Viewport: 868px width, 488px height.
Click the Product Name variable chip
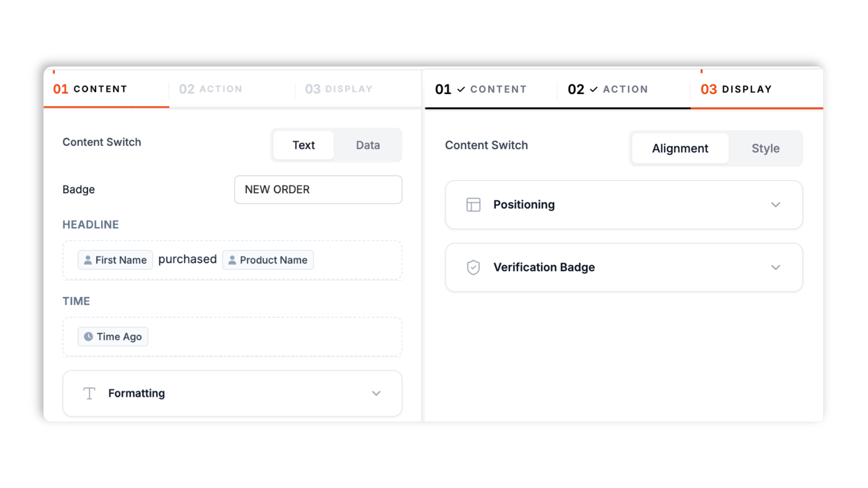point(268,260)
